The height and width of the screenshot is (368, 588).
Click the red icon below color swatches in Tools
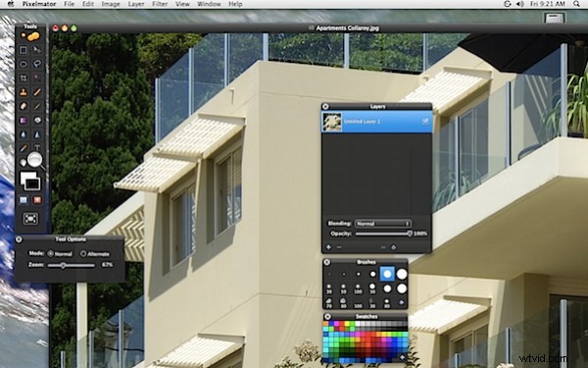37,200
